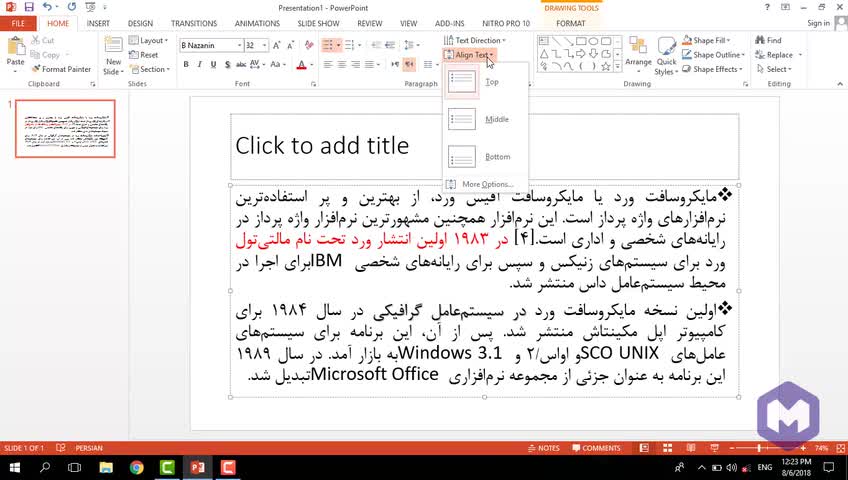Toggle Bold formatting
The width and height of the screenshot is (848, 480).
(x=186, y=64)
